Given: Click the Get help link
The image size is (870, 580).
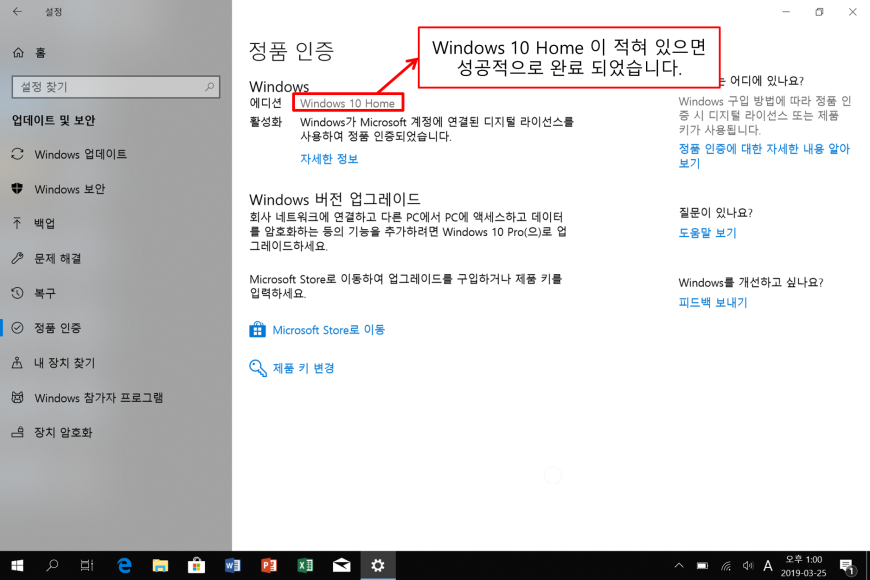Looking at the screenshot, I should pos(707,233).
